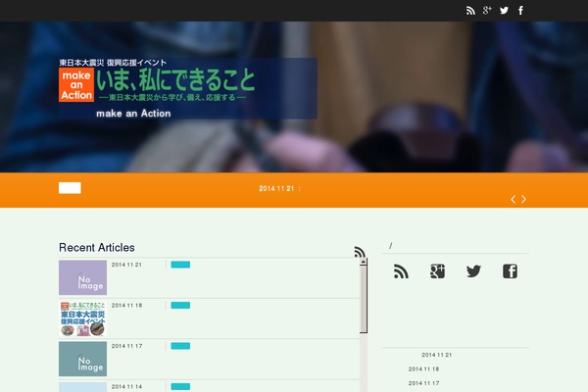Click the articles list scrollbar up arrow
This screenshot has width=588, height=392.
363,262
